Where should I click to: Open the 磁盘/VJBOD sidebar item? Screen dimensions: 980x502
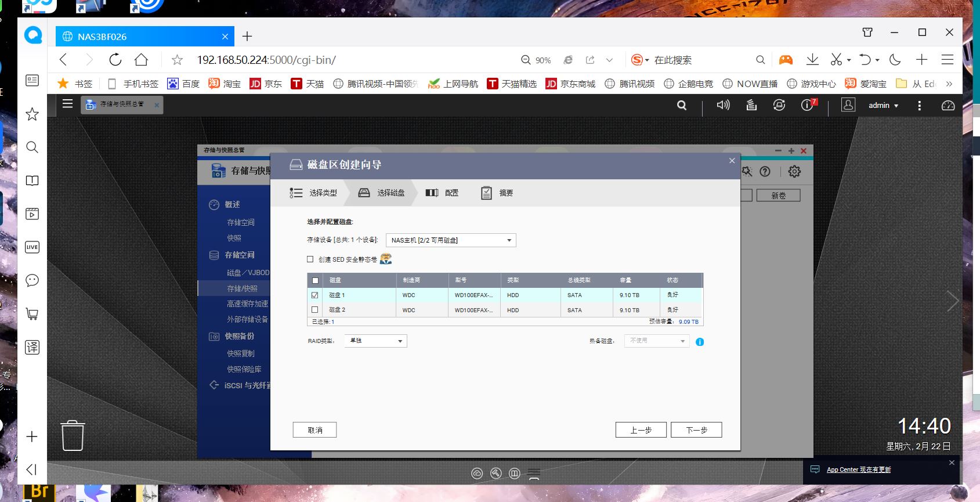pos(248,273)
